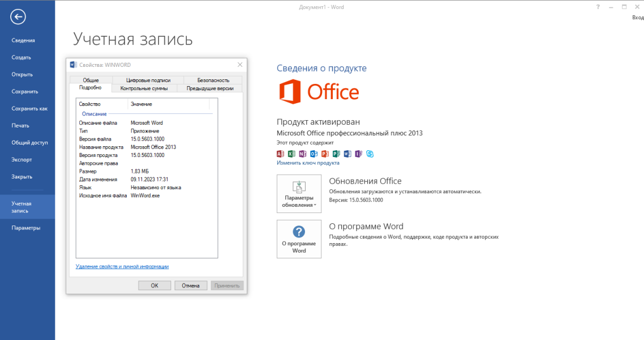Open О программе Word button
644x340 pixels.
(x=299, y=239)
